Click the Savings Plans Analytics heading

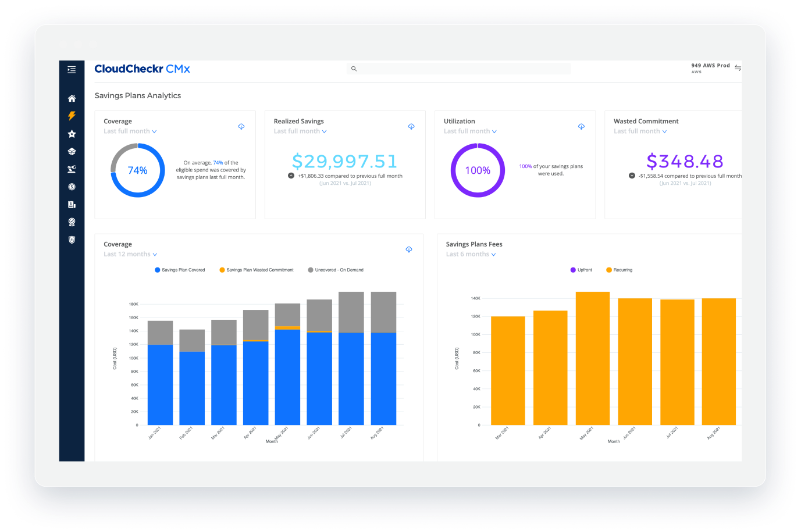(x=138, y=96)
